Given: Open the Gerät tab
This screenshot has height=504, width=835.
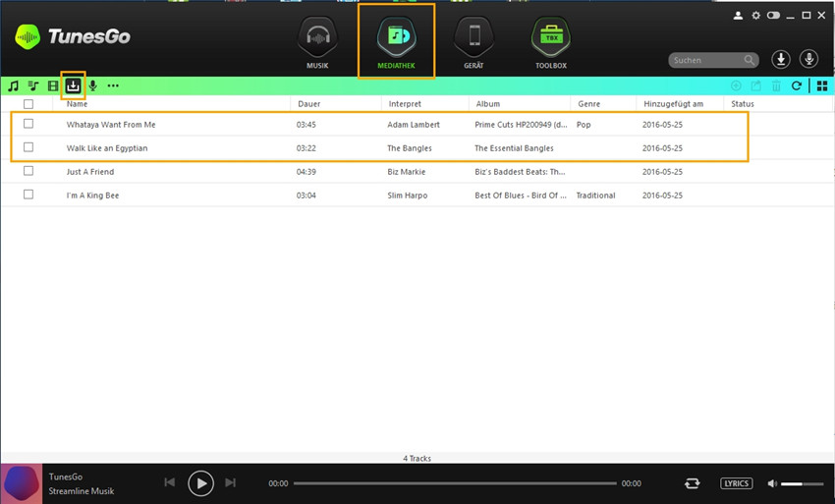Looking at the screenshot, I should click(473, 42).
